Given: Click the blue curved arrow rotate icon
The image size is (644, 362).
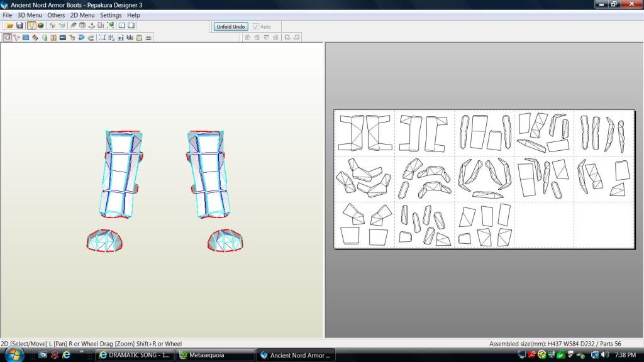Looking at the screenshot, I should pos(81,37).
